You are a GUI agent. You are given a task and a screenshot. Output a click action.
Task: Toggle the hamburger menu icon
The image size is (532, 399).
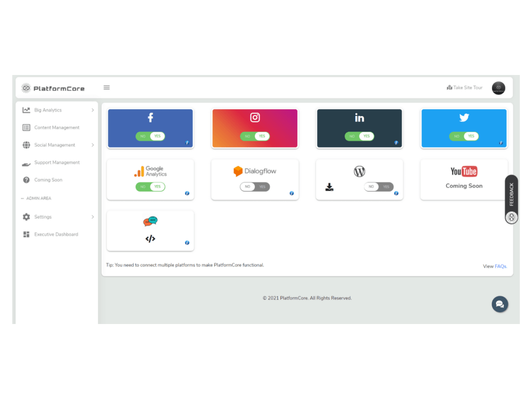click(106, 88)
